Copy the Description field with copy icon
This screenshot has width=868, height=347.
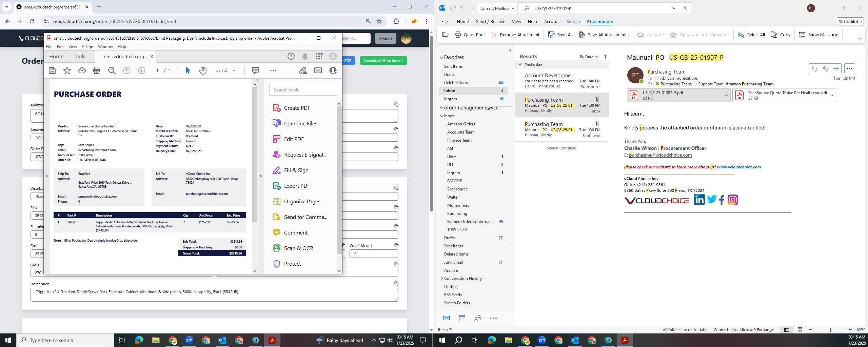(x=396, y=284)
